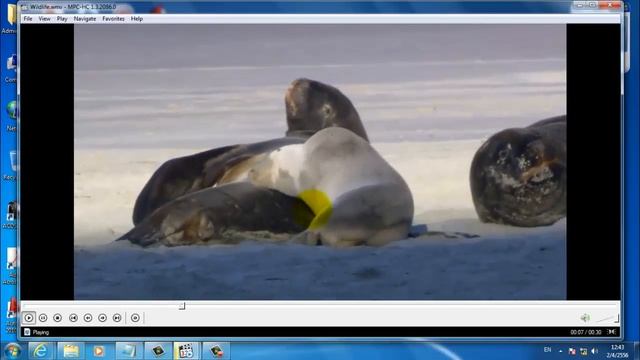This screenshot has width=640, height=360.
Task: Click the seal video to toggle playback
Action: (320, 162)
